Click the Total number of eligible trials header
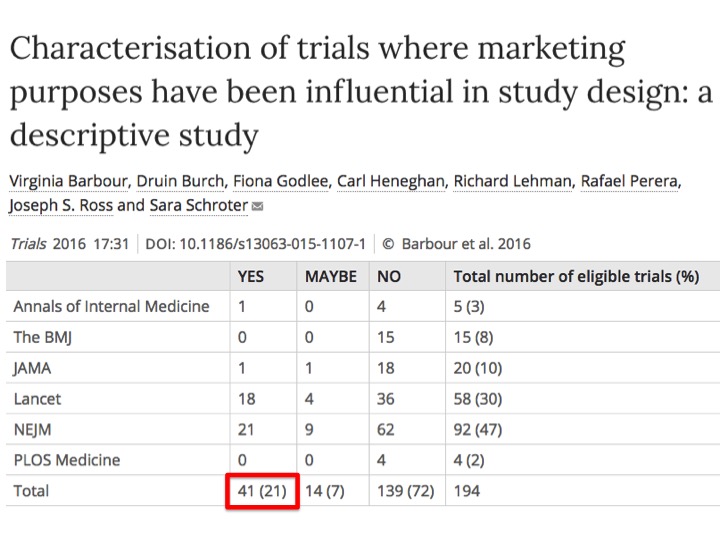The image size is (720, 540). point(576,276)
